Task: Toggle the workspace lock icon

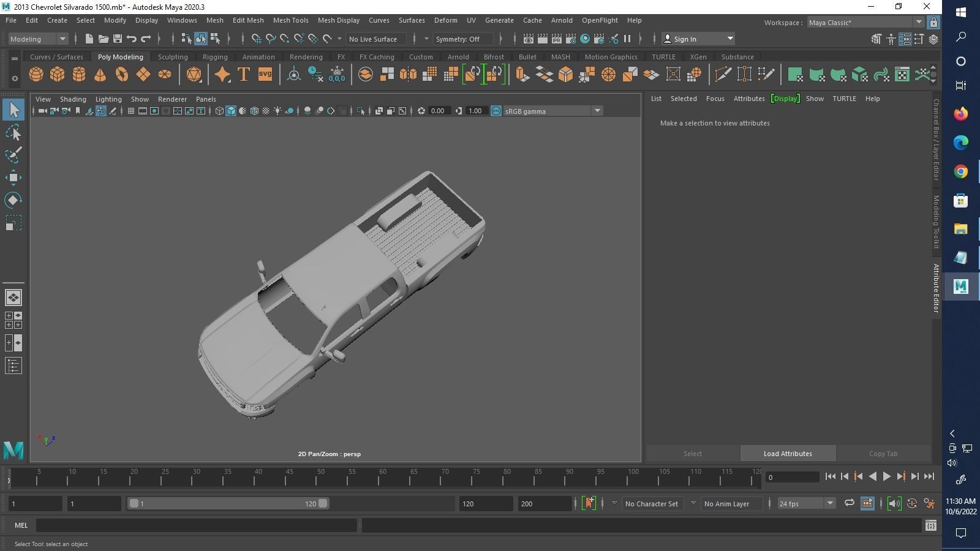Action: [x=933, y=23]
